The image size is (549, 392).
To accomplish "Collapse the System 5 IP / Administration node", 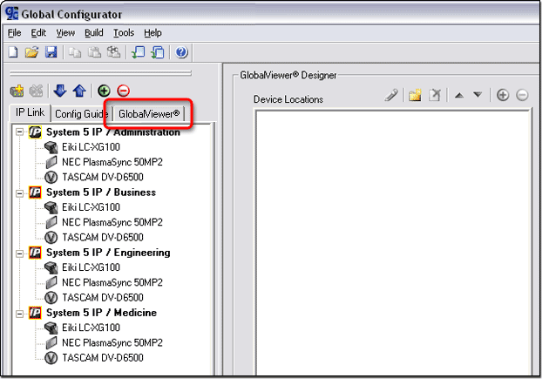I will pos(20,132).
